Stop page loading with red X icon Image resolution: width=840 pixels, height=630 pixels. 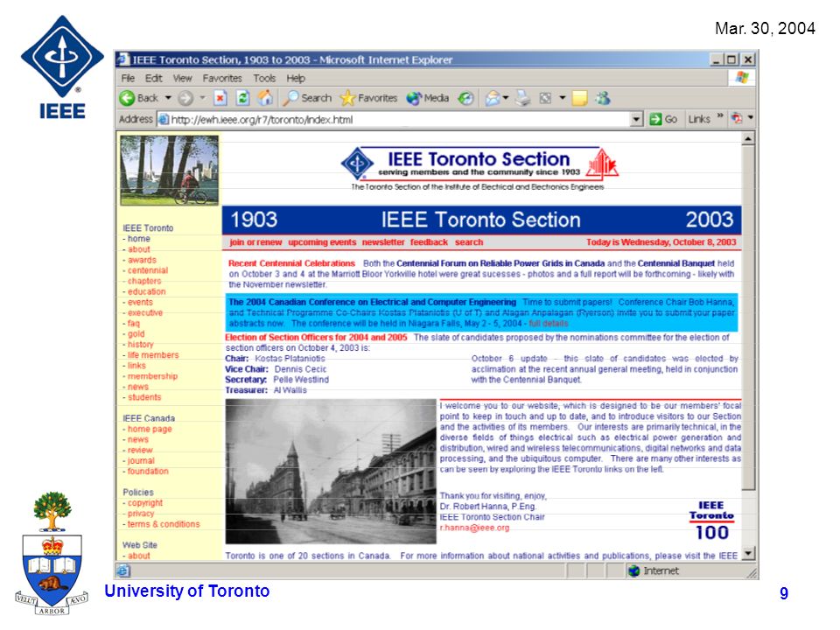(x=220, y=98)
